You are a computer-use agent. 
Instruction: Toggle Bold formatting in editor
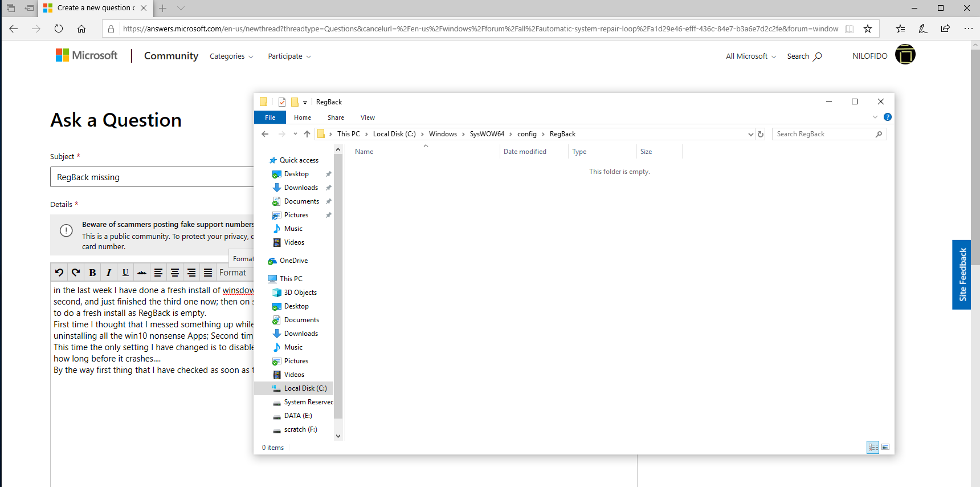point(92,273)
